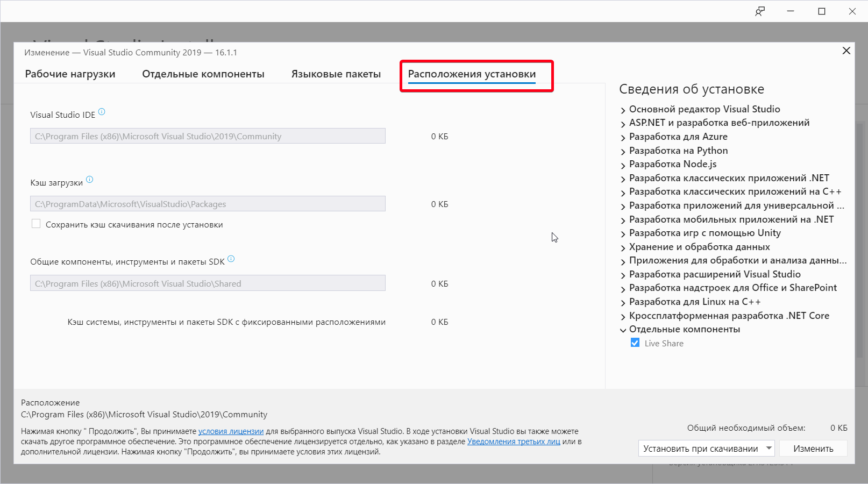
Task: Expand Разработка надстроек для Office и SharePoint
Action: [x=623, y=289]
